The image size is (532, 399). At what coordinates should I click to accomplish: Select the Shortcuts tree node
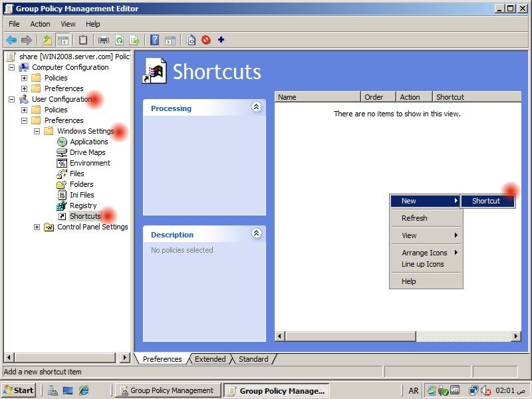[x=85, y=216]
